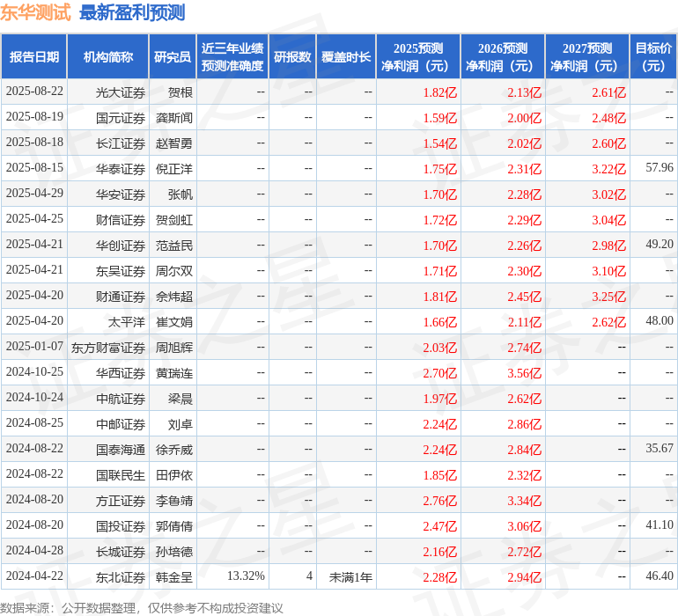The width and height of the screenshot is (678, 616).
Task: Click researcher 龚斯闻
Action: (x=174, y=118)
